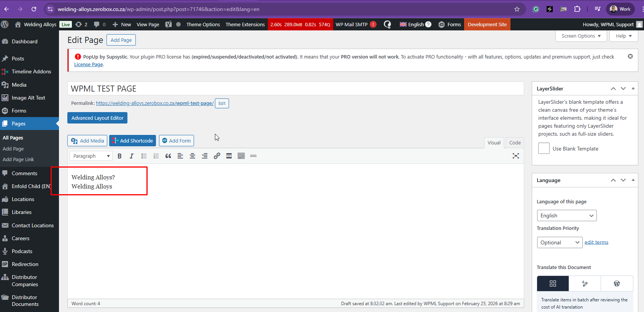Open the Translation Priority dropdown
Viewport: 644px width, 312px height.
pyautogui.click(x=560, y=242)
